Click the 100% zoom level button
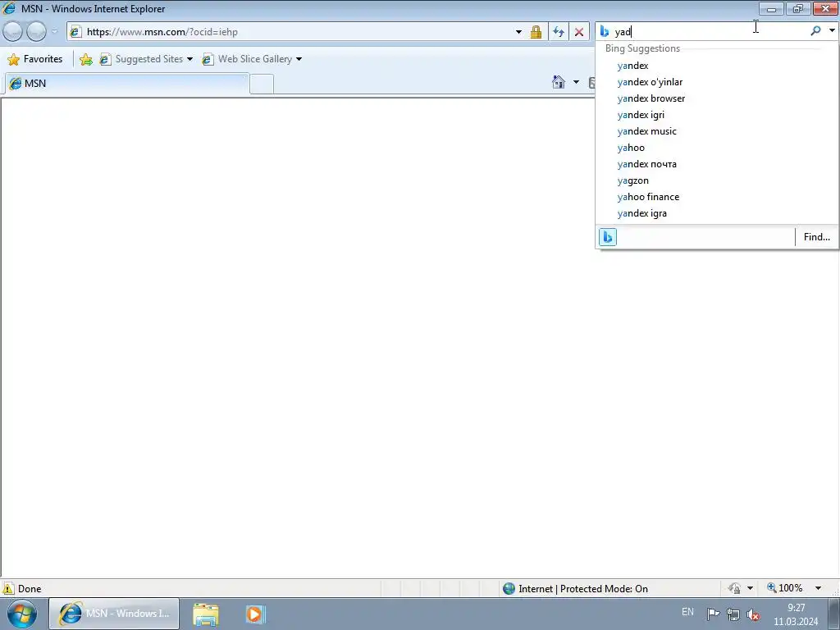Screen dimensions: 840x630 coord(785,588)
